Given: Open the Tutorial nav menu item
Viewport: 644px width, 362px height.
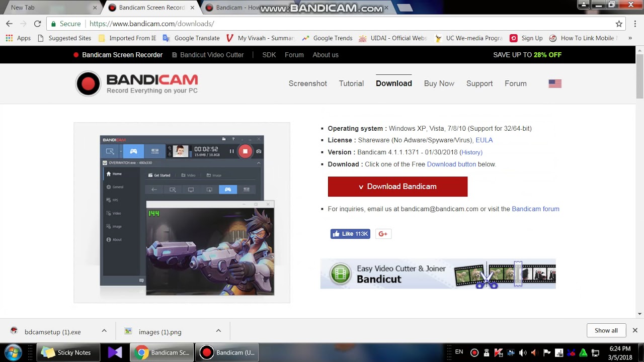Looking at the screenshot, I should pos(351,83).
